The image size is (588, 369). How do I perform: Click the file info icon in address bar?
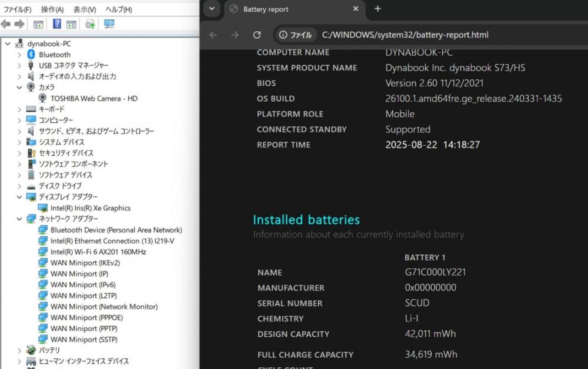coord(283,35)
